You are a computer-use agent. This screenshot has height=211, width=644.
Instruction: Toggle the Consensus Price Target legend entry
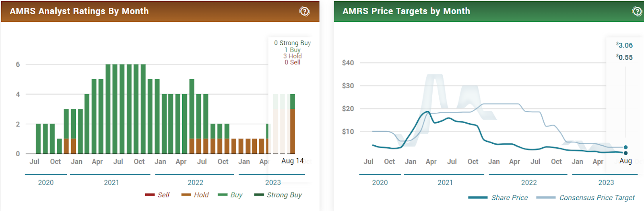click(585, 198)
